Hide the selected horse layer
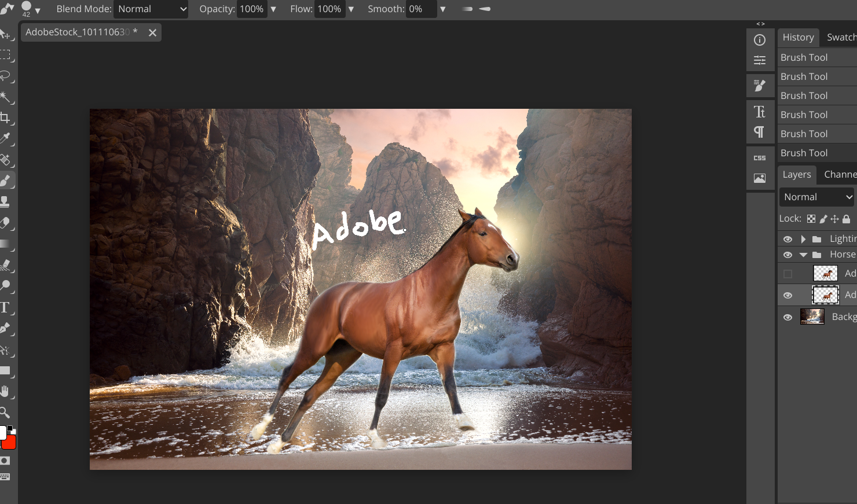Viewport: 857px width, 504px height. [788, 295]
